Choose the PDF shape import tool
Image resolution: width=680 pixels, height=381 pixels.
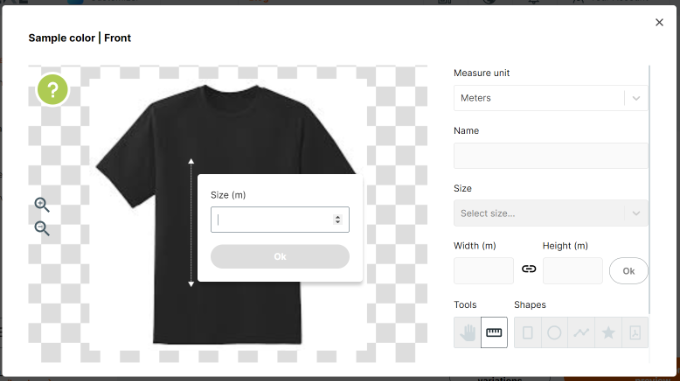(x=635, y=332)
